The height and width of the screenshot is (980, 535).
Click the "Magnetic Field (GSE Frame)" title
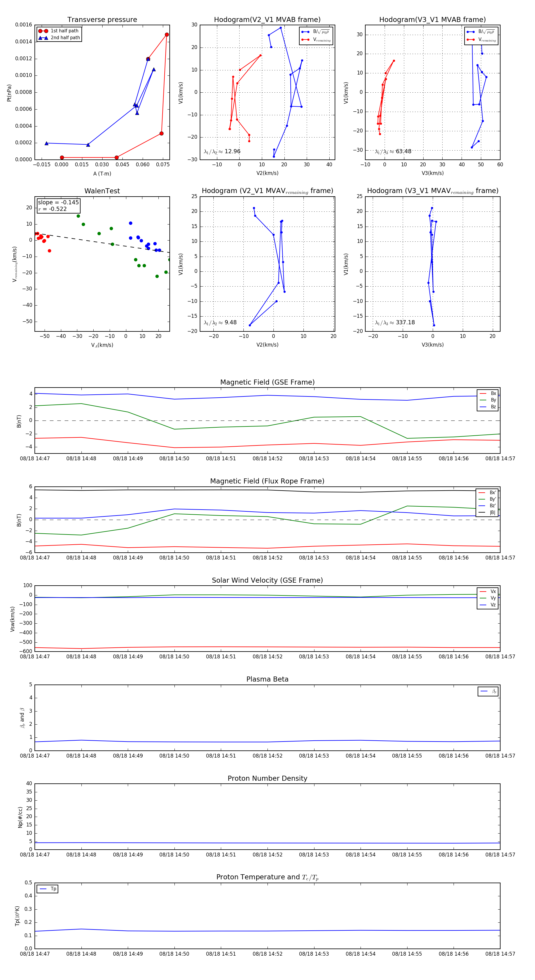[267, 382]
